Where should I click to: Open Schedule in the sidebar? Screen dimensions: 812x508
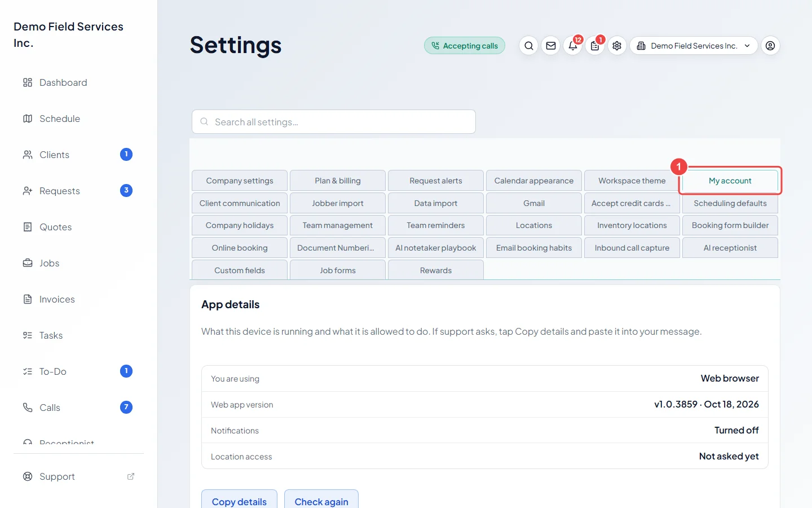click(78, 119)
